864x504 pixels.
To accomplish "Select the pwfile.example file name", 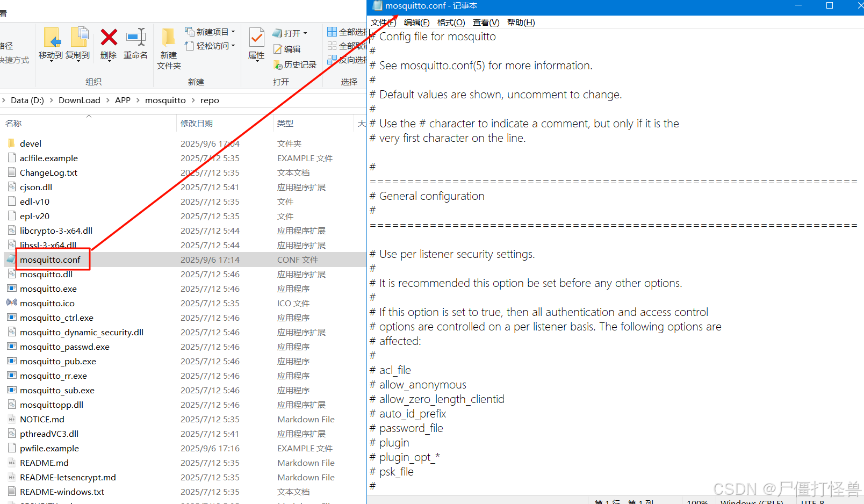I will [x=49, y=448].
